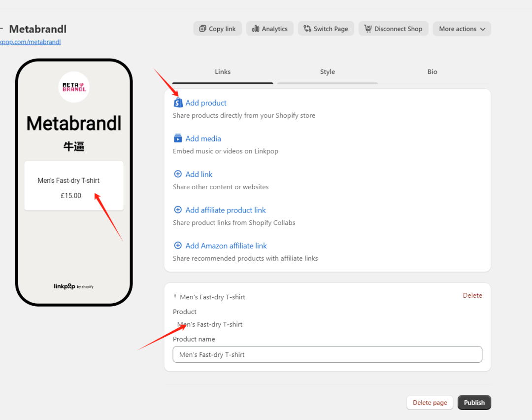Click the drag handle icon of Men's Fast-dry T-shirt
This screenshot has width=532, height=420.
[x=175, y=296]
